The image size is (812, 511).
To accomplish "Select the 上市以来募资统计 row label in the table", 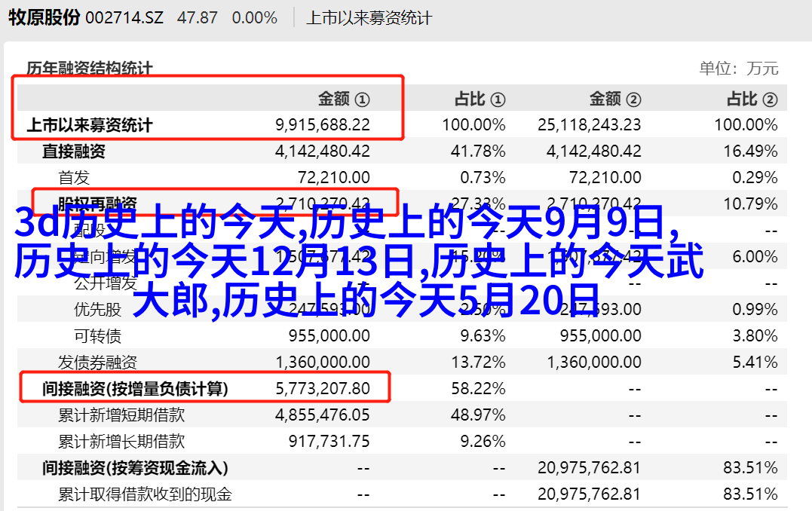I will point(90,125).
